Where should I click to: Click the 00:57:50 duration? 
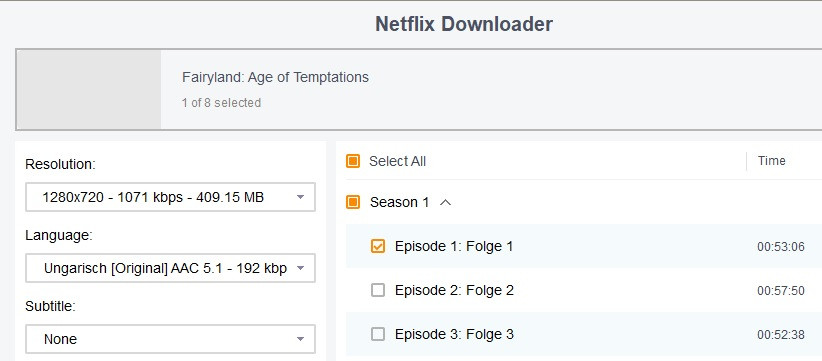pyautogui.click(x=781, y=291)
